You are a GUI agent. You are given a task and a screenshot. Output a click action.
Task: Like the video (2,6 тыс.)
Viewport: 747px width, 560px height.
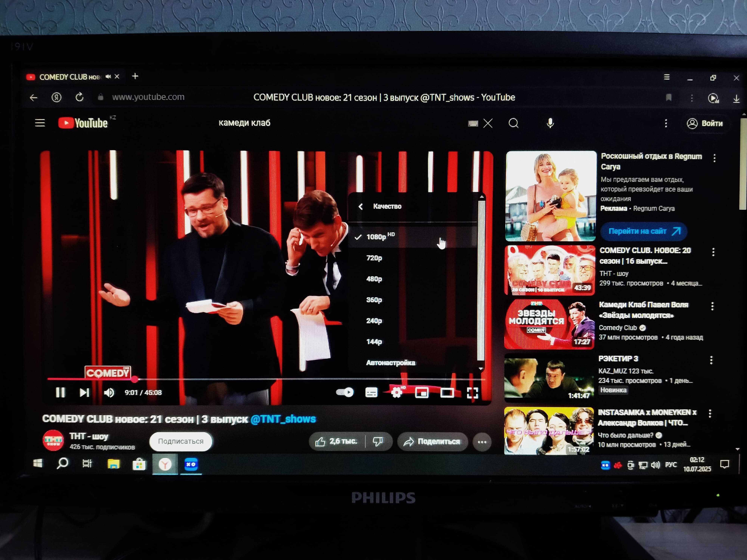(x=336, y=441)
